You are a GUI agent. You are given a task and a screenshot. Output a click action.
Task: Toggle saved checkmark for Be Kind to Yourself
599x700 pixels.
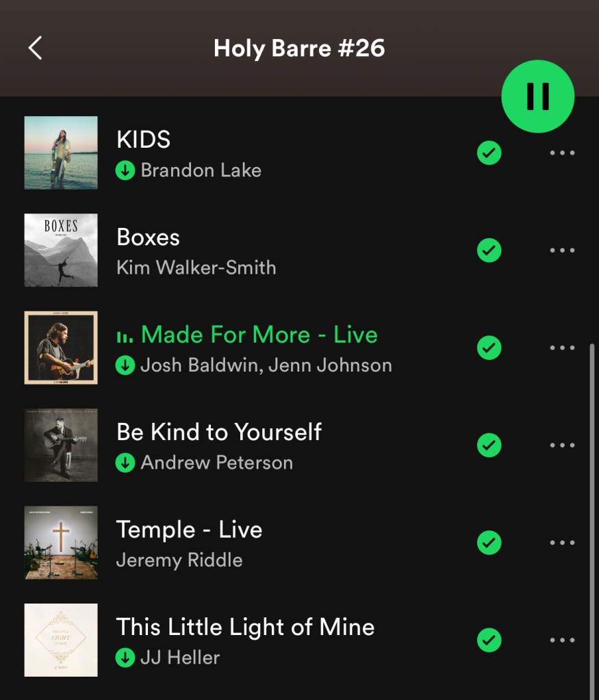pos(489,445)
